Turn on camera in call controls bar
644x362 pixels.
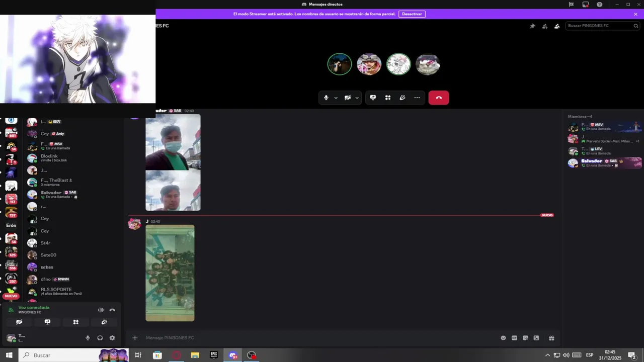coord(348,98)
